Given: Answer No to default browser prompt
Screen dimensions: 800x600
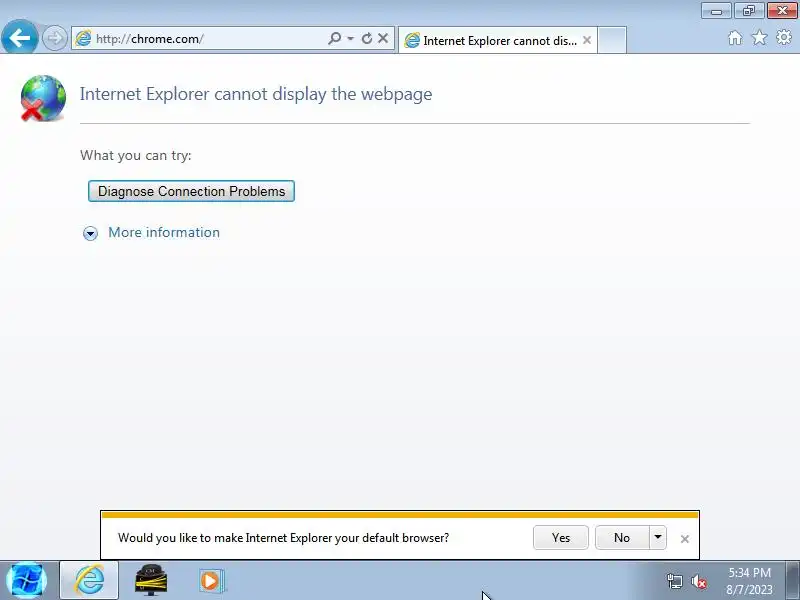Looking at the screenshot, I should [622, 538].
